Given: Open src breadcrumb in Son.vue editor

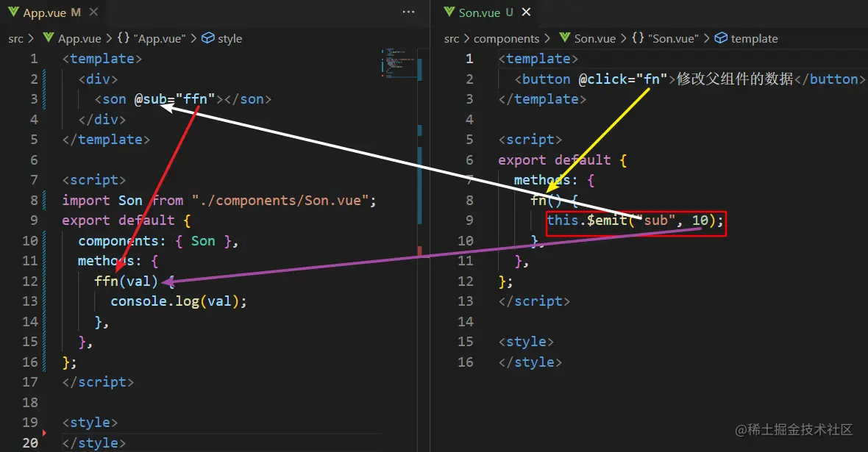Looking at the screenshot, I should tap(451, 38).
